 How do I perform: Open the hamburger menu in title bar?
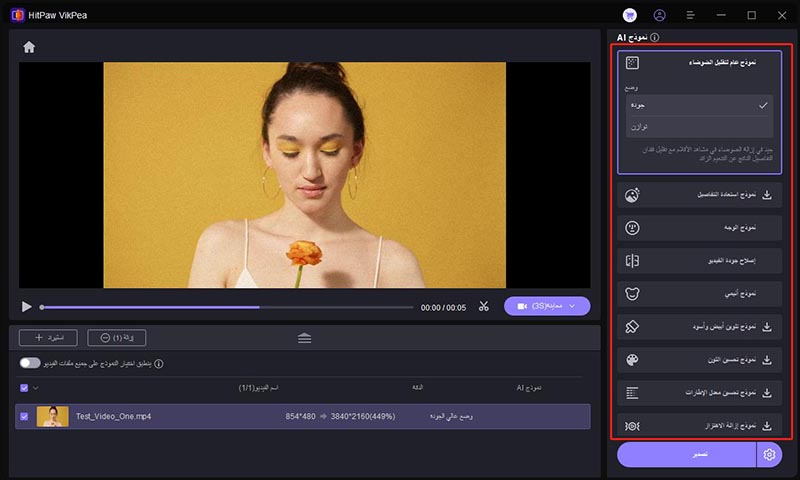tap(690, 15)
